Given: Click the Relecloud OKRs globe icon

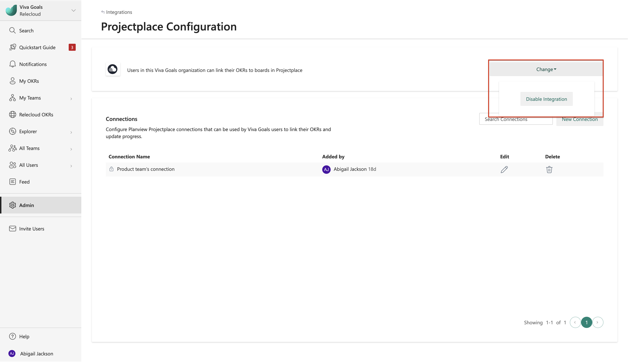Looking at the screenshot, I should coord(12,114).
